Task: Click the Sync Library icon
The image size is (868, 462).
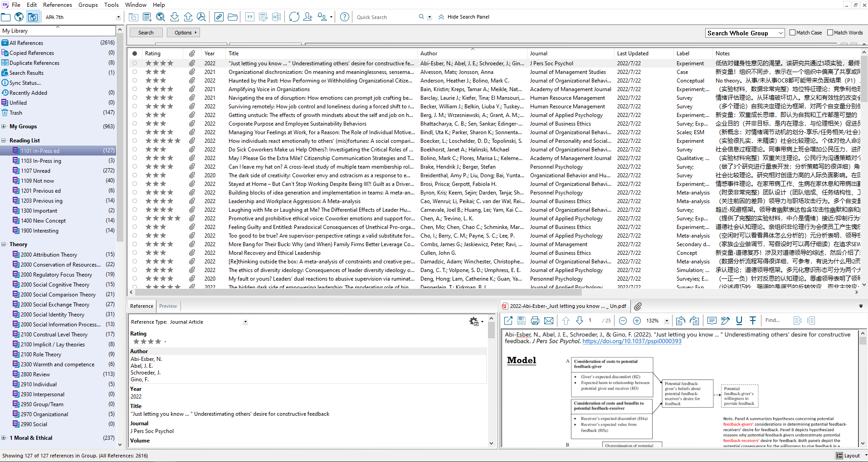Action: [294, 17]
